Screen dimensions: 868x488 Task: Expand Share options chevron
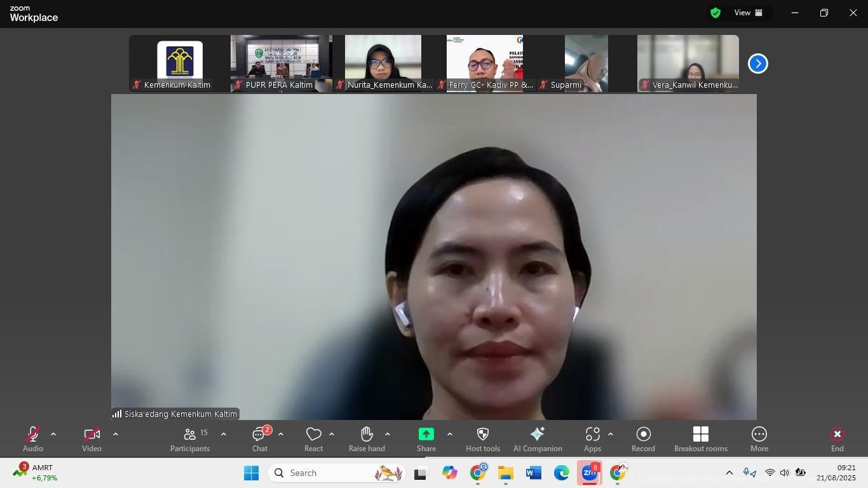(450, 435)
